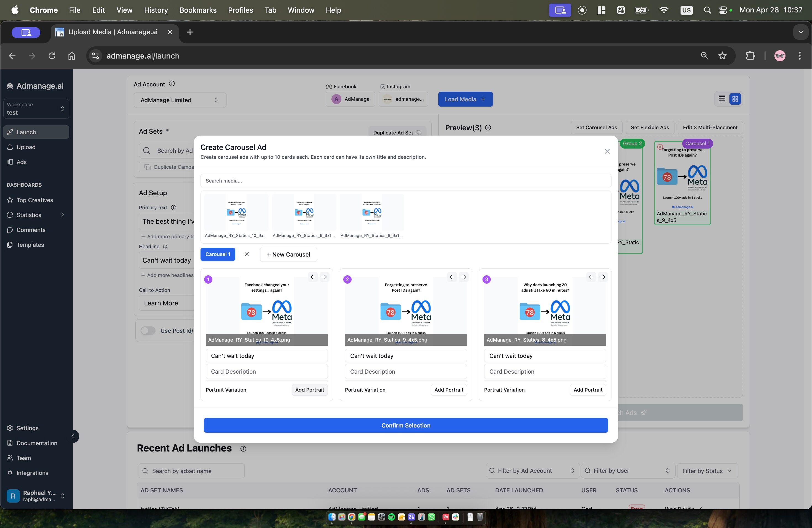Image resolution: width=812 pixels, height=528 pixels.
Task: Click Search media input field
Action: pyautogui.click(x=406, y=181)
